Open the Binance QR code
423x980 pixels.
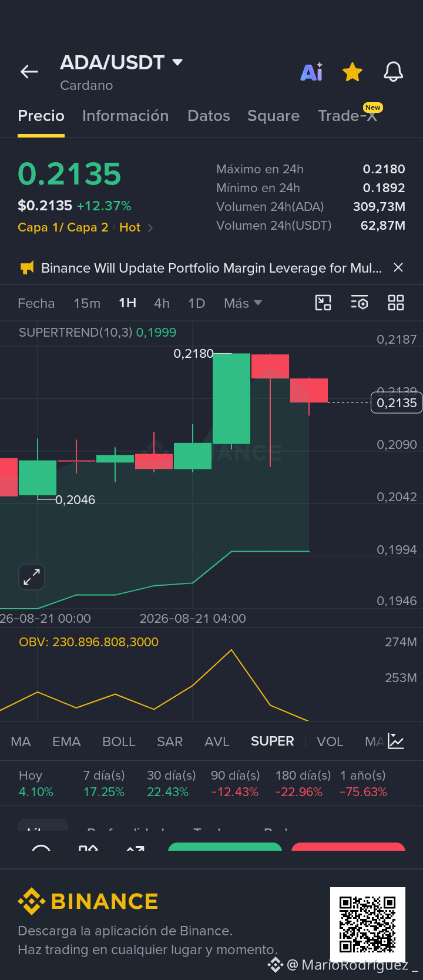[x=368, y=924]
